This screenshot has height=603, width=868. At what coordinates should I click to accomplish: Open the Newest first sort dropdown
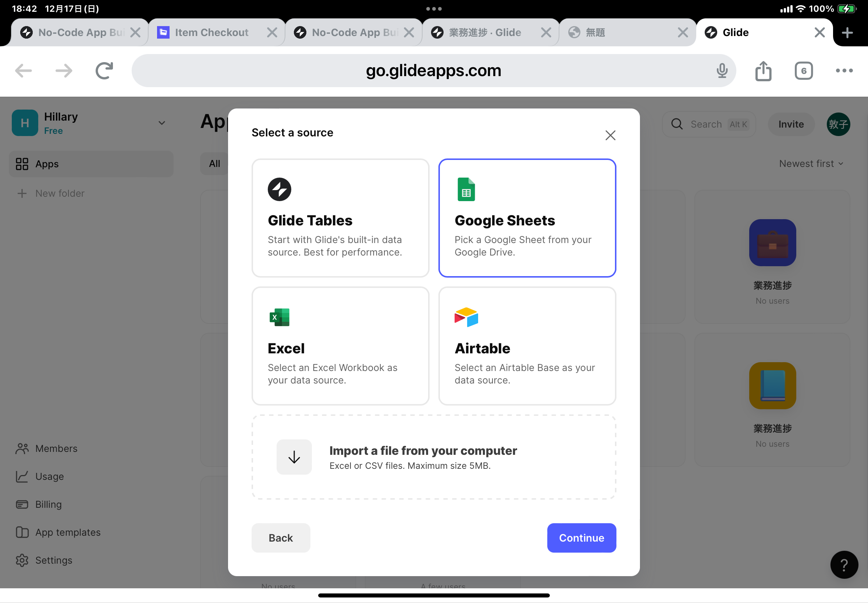811,164
